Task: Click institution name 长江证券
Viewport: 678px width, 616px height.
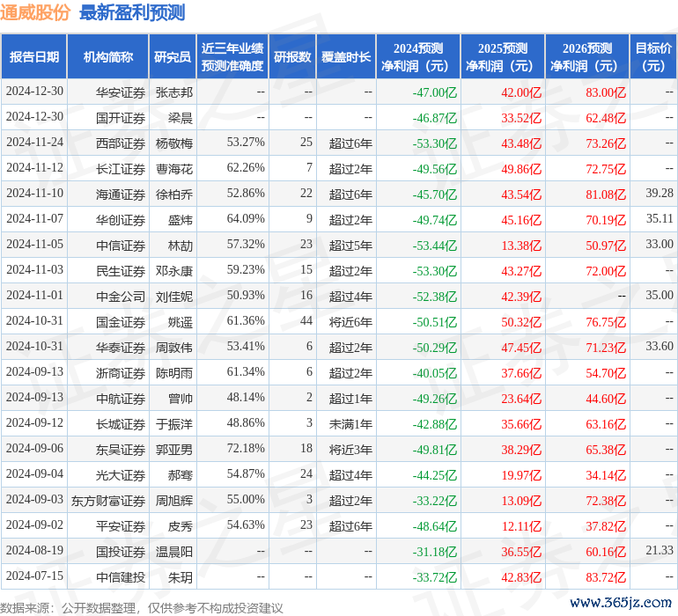Action: tap(121, 169)
